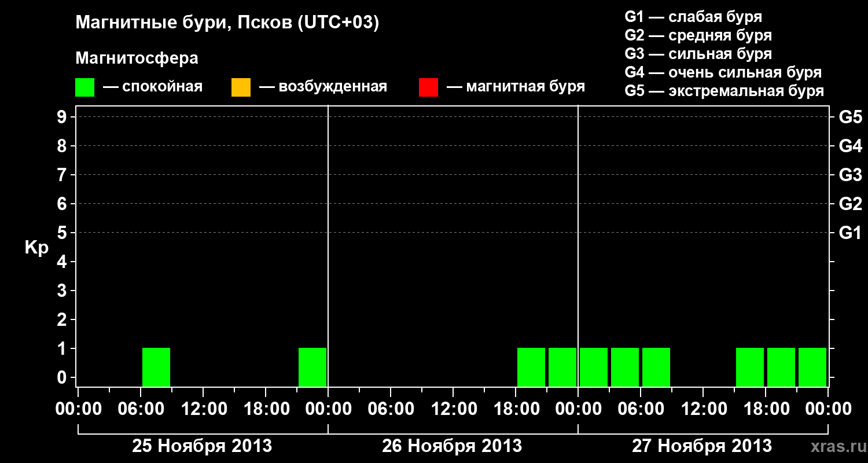Click the green bar before midnight on 25 November
Viewport: 868px width, 463px height.
click(x=312, y=367)
